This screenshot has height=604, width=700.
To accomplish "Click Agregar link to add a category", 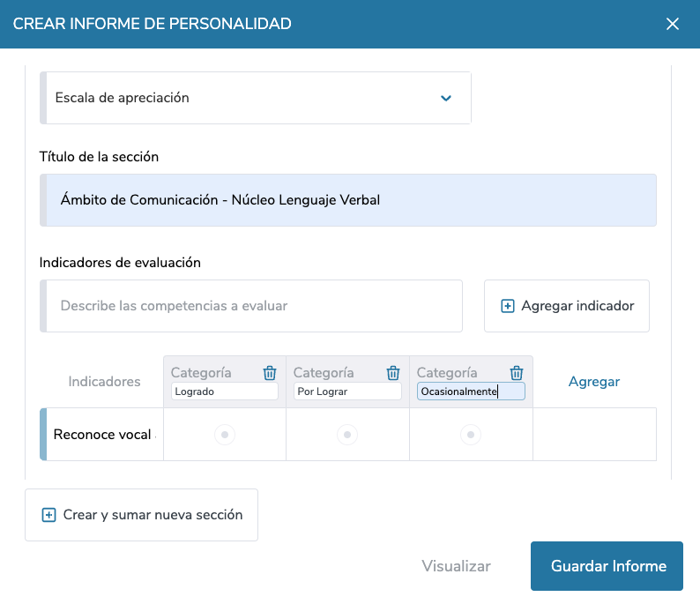I will pyautogui.click(x=593, y=382).
